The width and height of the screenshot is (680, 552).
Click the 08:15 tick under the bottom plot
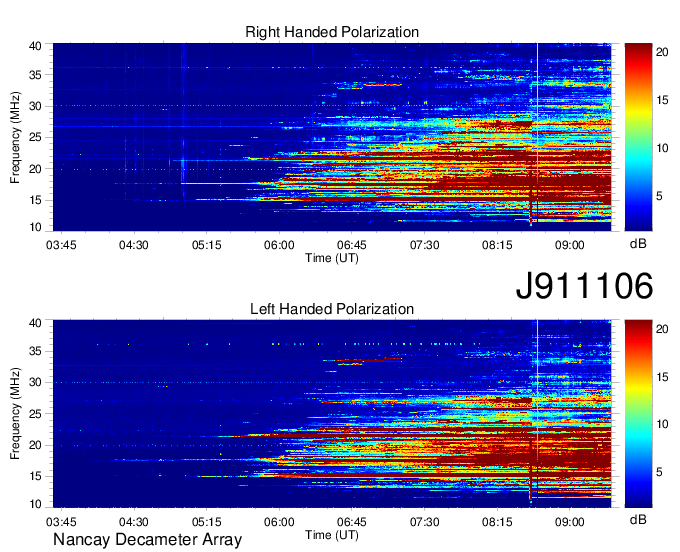click(x=497, y=522)
